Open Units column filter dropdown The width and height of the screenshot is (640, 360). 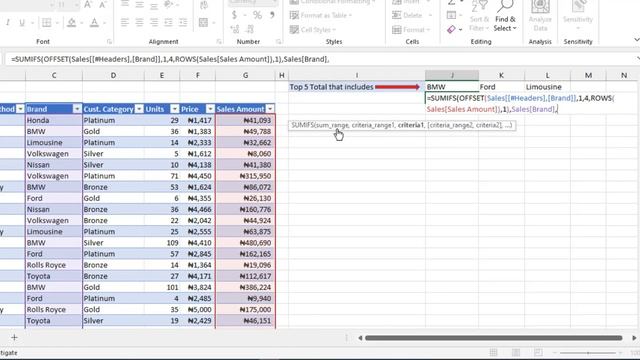coord(175,109)
